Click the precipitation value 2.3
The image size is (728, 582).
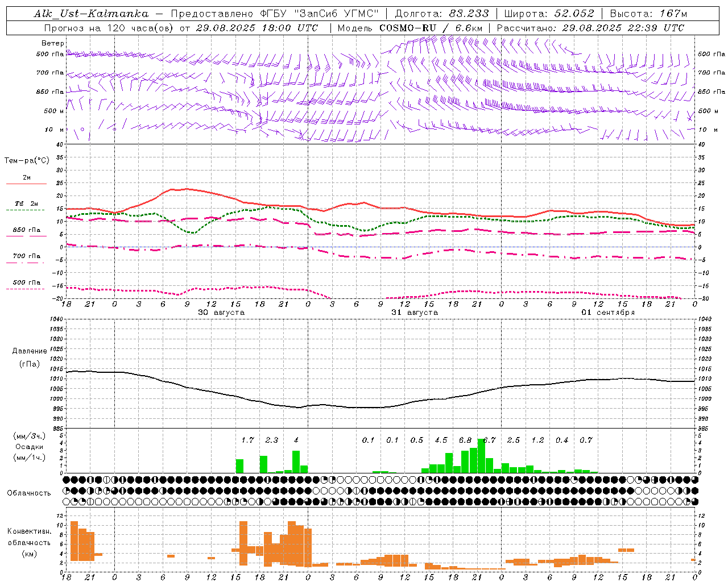(272, 440)
